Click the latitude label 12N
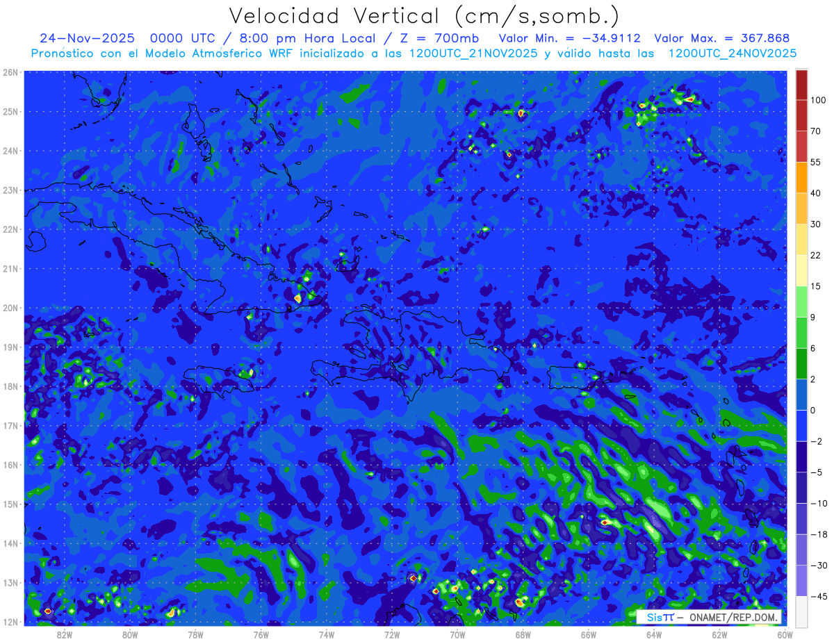This screenshot has height=644, width=834. click(x=11, y=622)
